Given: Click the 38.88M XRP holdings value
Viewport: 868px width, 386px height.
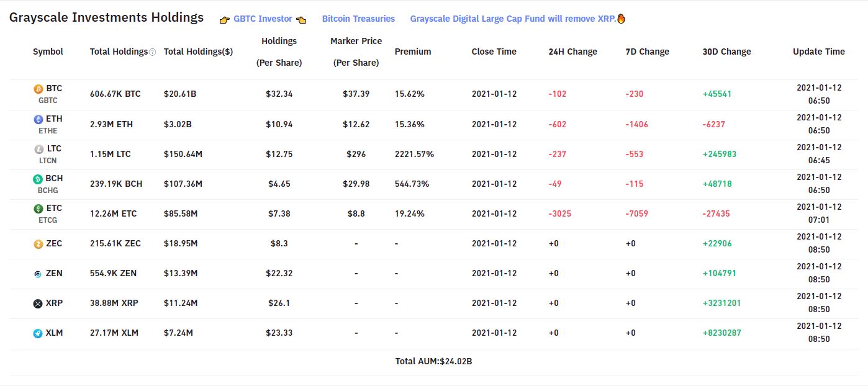Looking at the screenshot, I should [114, 303].
